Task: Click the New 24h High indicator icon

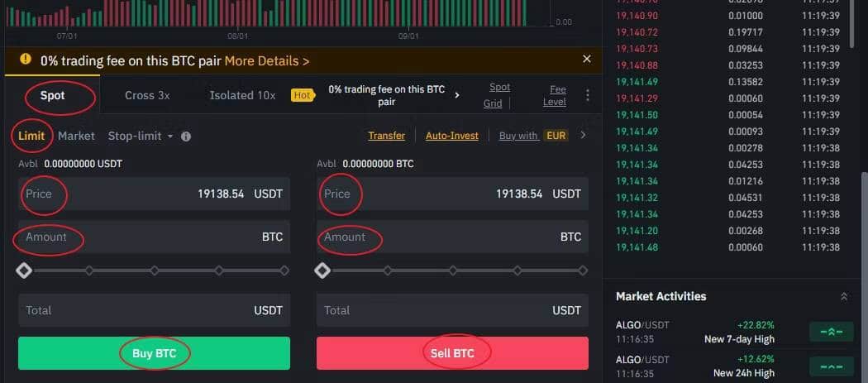Action: pyautogui.click(x=830, y=366)
